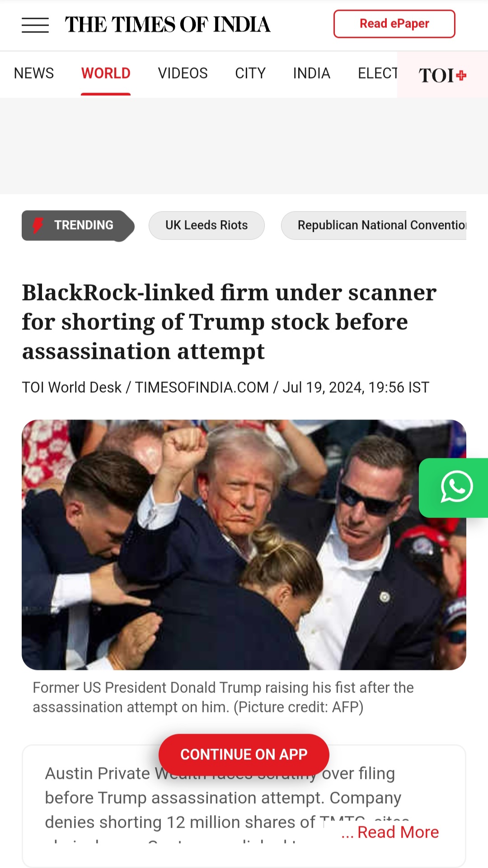Go to the City tab
This screenshot has width=488, height=868.
[250, 73]
